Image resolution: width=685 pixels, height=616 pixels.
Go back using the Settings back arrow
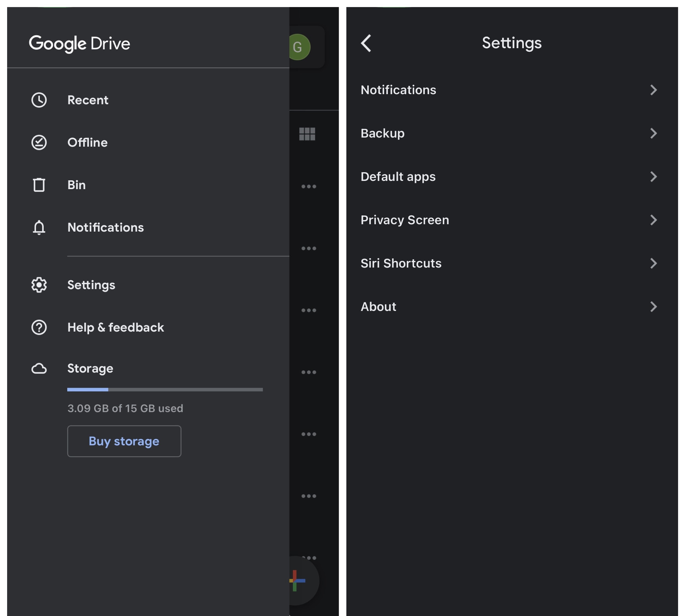pyautogui.click(x=366, y=43)
